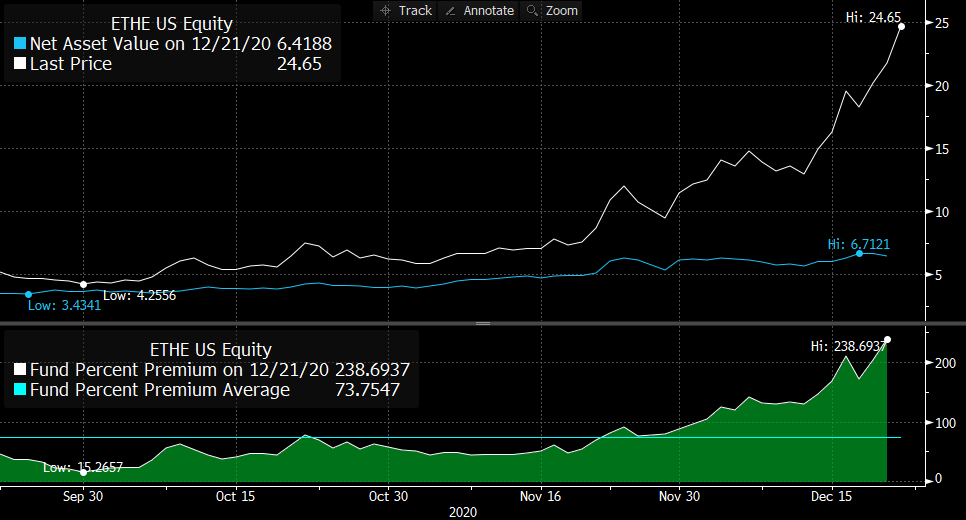Image resolution: width=966 pixels, height=520 pixels.
Task: Click the 'ETHE US Equity' title in lower legend
Action: click(x=211, y=349)
